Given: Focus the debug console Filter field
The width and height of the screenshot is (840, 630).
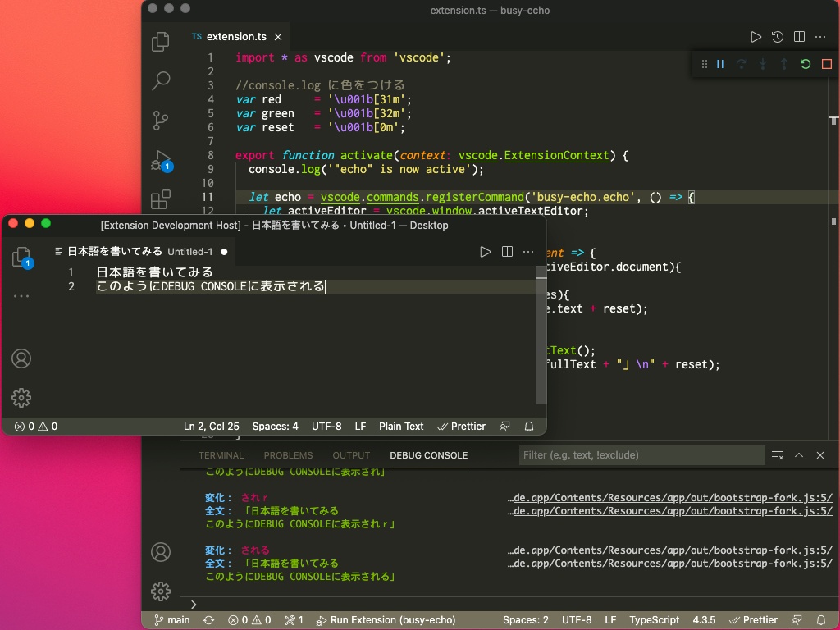Looking at the screenshot, I should (641, 455).
